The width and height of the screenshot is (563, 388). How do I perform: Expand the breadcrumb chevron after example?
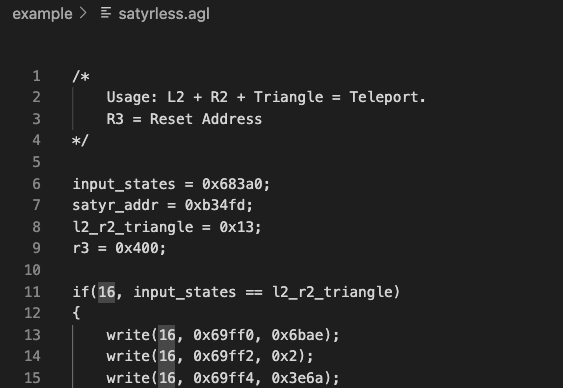(83, 13)
